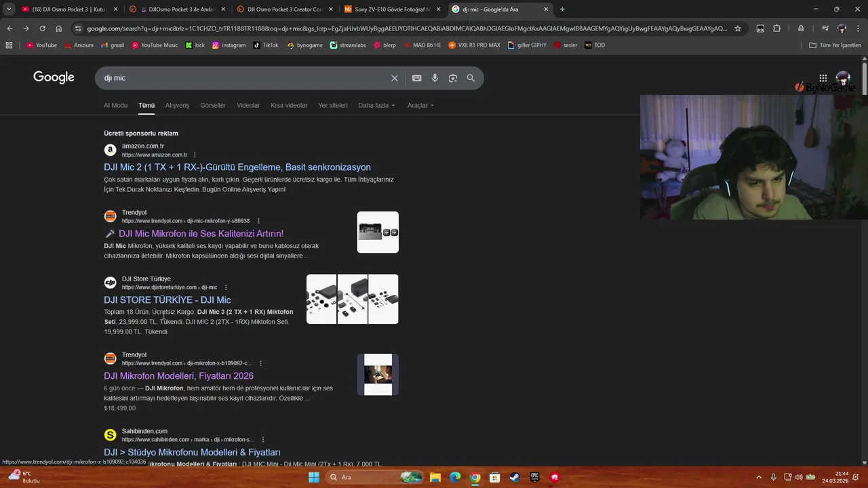
Task: Expand the Daha fazla dropdown
Action: [x=376, y=105]
